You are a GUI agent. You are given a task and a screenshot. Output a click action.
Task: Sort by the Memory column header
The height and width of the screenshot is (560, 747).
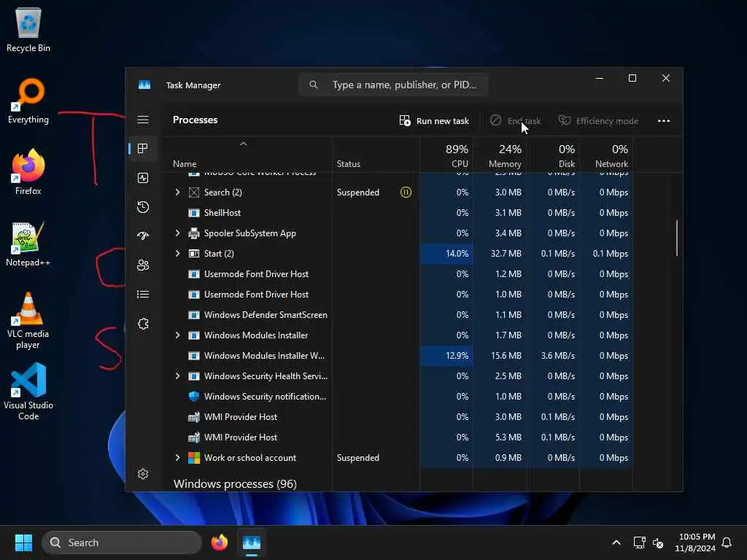click(x=500, y=156)
